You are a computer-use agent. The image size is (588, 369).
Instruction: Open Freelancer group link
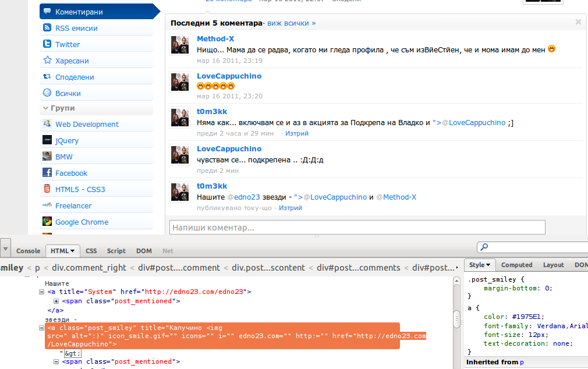click(73, 205)
